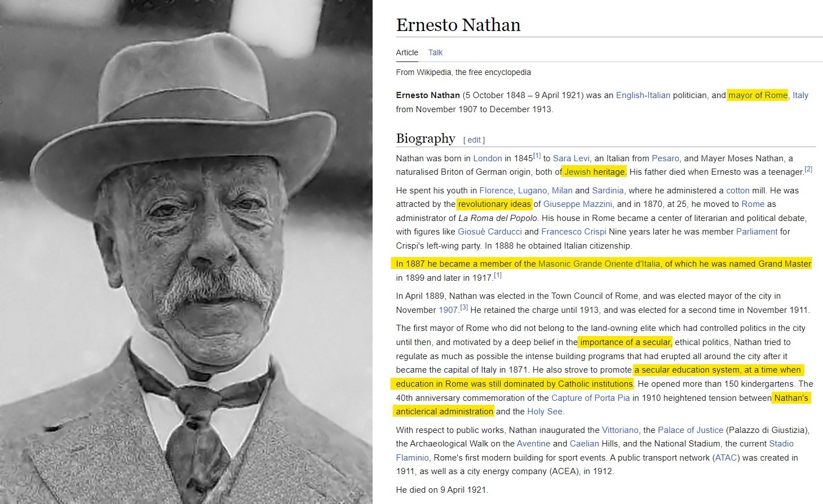Open the Sardinia link
This screenshot has width=823, height=504.
[608, 191]
